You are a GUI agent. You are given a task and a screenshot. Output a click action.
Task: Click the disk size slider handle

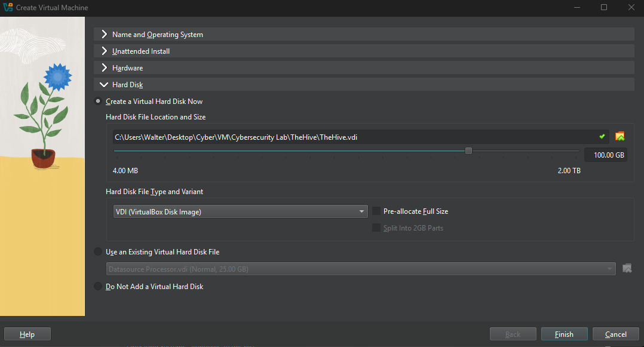(x=468, y=151)
